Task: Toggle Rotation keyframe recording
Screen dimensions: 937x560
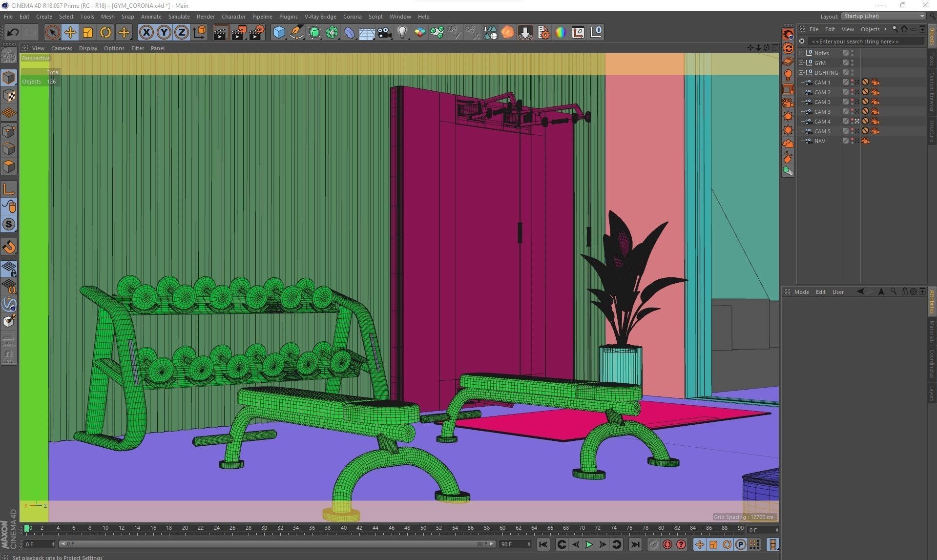Action: point(727,544)
